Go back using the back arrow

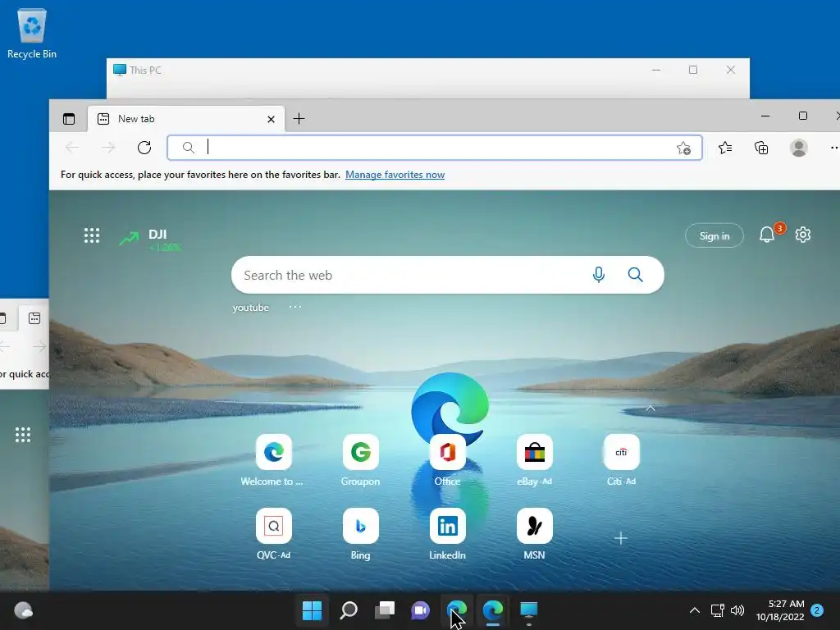coord(72,148)
